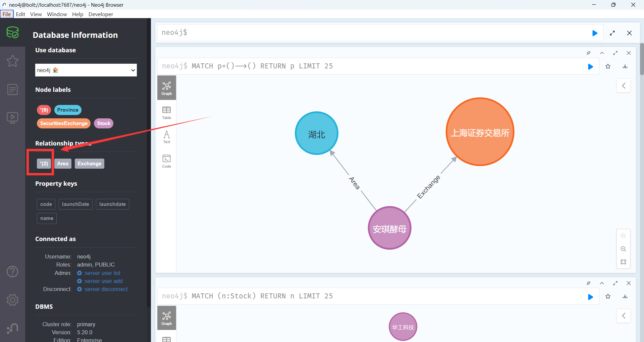Open the Help menu
Image resolution: width=644 pixels, height=342 pixels.
(77, 14)
